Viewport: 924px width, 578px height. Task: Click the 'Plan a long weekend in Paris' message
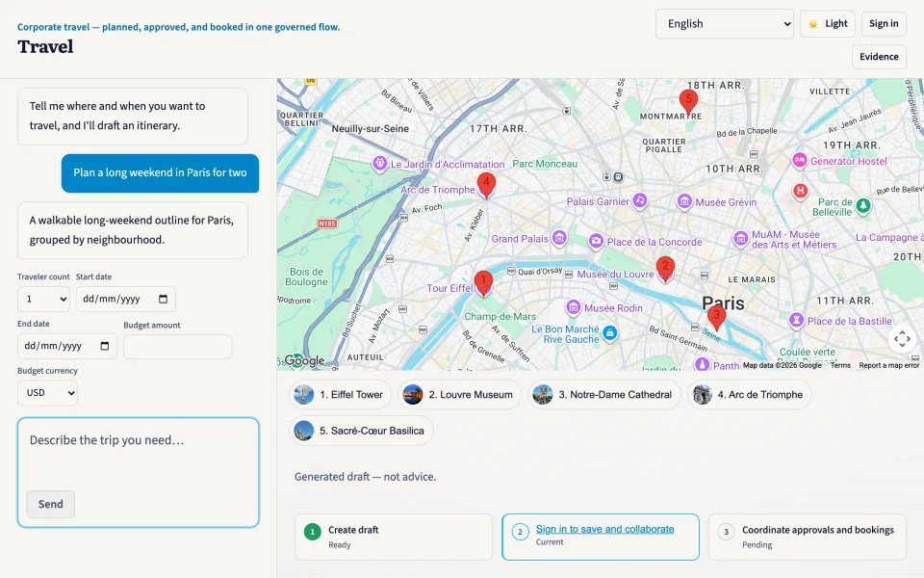[161, 172]
